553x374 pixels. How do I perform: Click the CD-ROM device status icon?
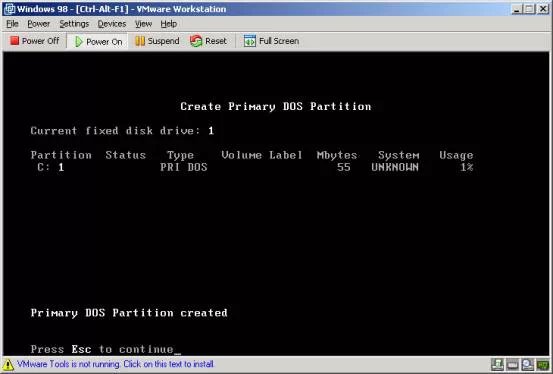pos(528,365)
